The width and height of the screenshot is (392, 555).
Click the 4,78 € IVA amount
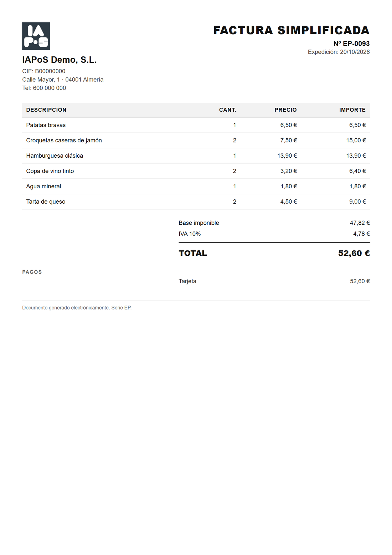[x=361, y=234]
